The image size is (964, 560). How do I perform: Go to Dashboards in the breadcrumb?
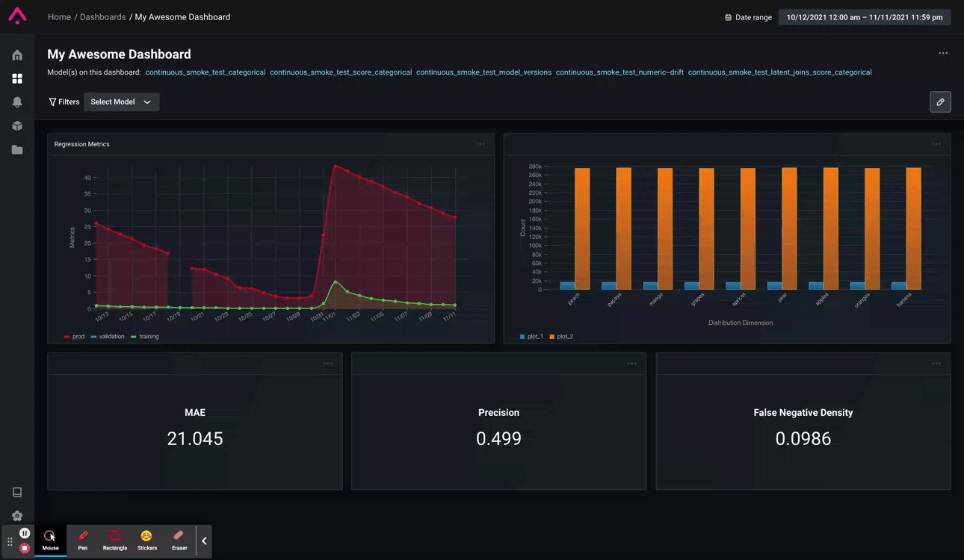(102, 17)
